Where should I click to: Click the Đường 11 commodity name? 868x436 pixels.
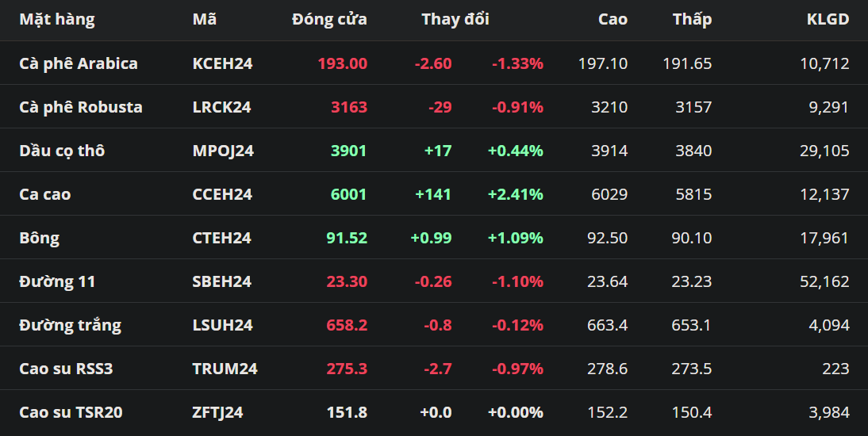click(x=57, y=281)
